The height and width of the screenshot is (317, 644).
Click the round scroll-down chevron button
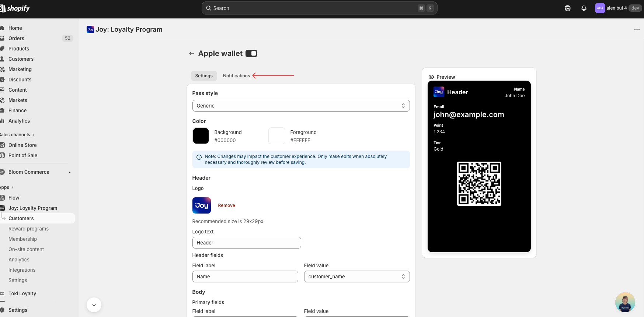(94, 305)
